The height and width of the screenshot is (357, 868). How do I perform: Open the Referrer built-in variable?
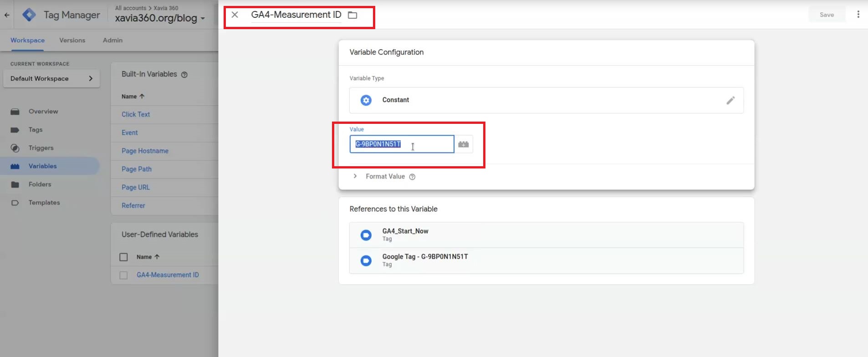click(x=133, y=205)
